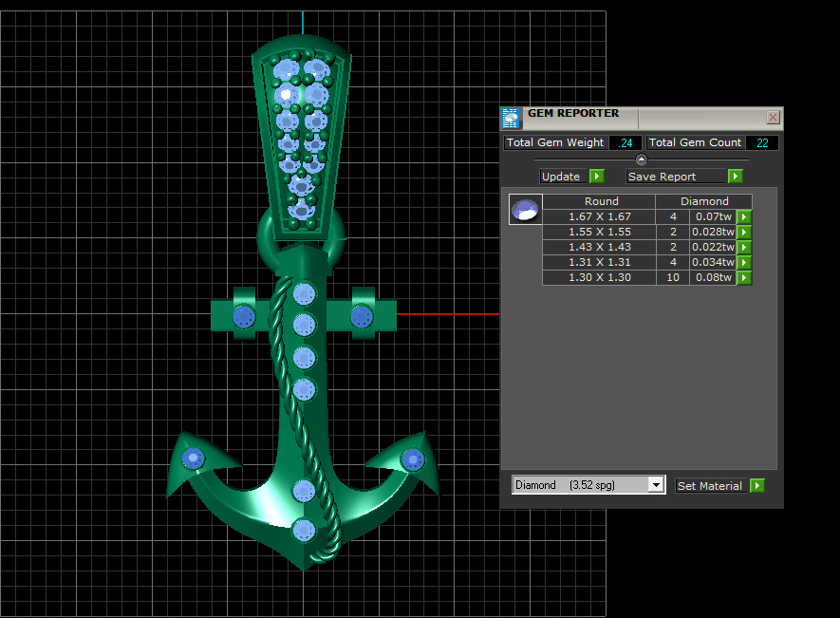The height and width of the screenshot is (618, 840).
Task: Click green arrow on the 1.30 X 1.30 row
Action: 744,277
